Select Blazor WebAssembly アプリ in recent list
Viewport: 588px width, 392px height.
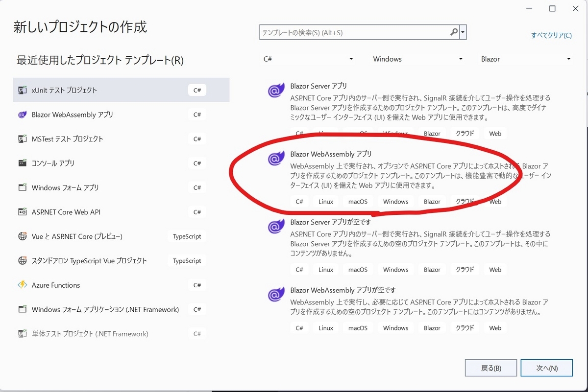coord(121,115)
